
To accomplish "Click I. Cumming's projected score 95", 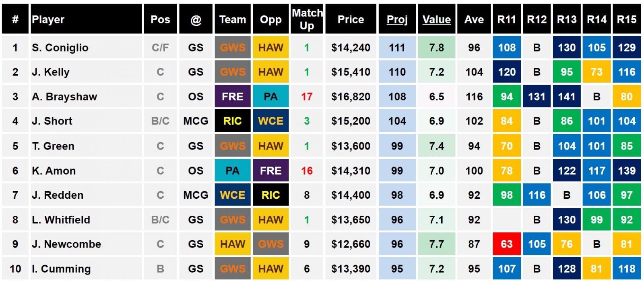I will [x=397, y=269].
